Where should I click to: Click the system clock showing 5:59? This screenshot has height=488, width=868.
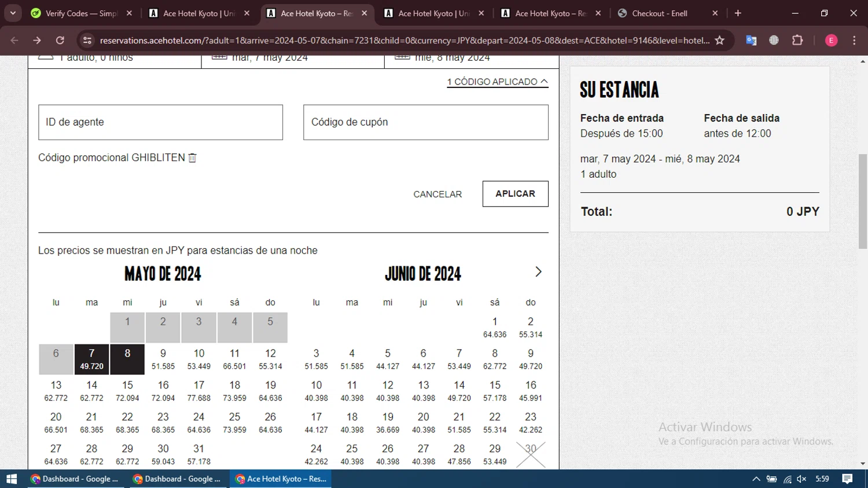pos(822,479)
